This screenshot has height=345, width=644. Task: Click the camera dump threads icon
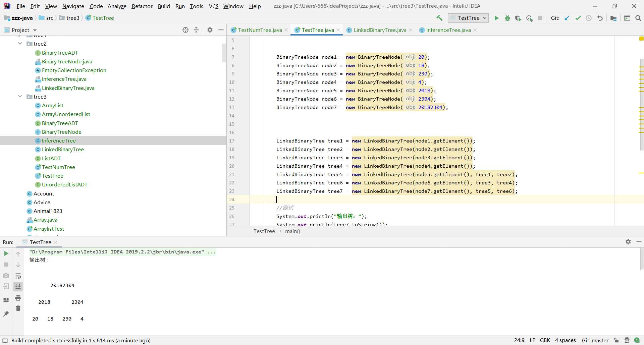click(x=6, y=275)
